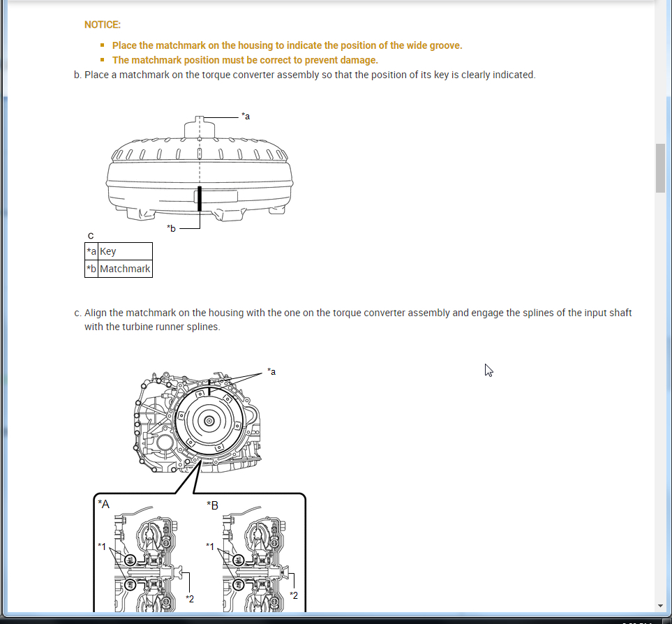This screenshot has height=624, width=672.
Task: Click the scrollbar down arrow
Action: click(660, 606)
